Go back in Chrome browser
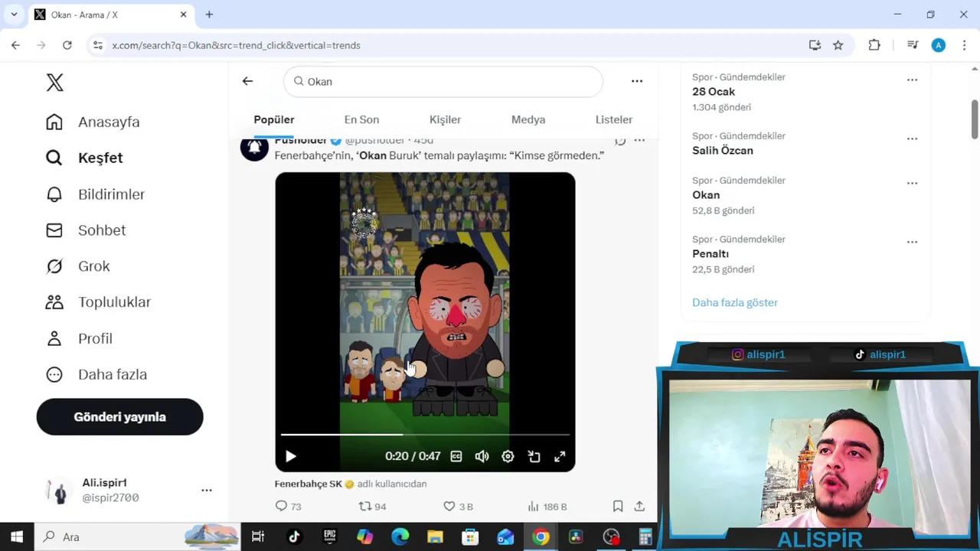This screenshot has height=551, width=980. click(15, 45)
